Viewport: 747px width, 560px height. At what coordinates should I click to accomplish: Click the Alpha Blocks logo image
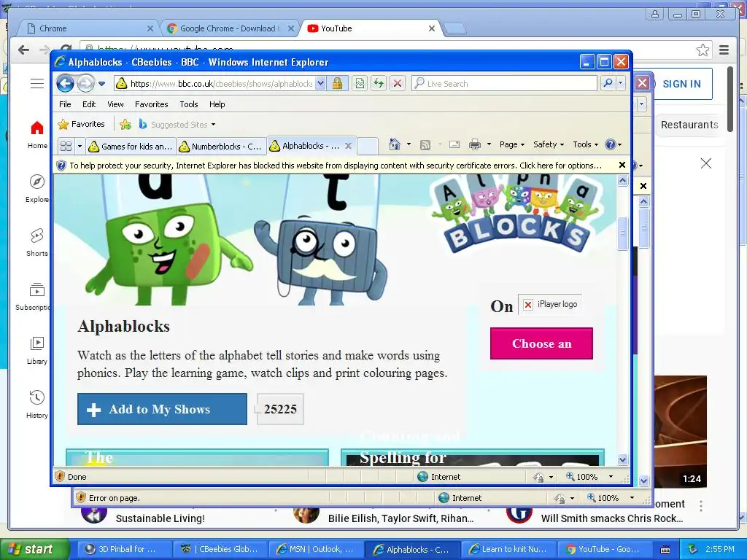[x=516, y=212]
